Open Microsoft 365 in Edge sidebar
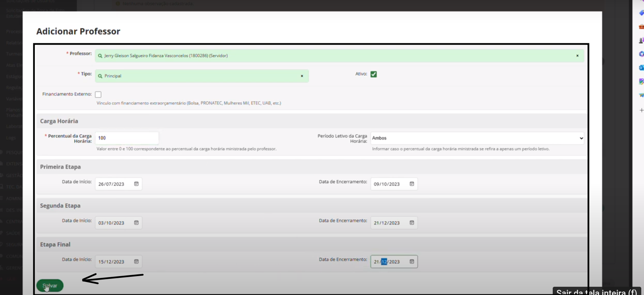The width and height of the screenshot is (644, 295). pos(641,54)
